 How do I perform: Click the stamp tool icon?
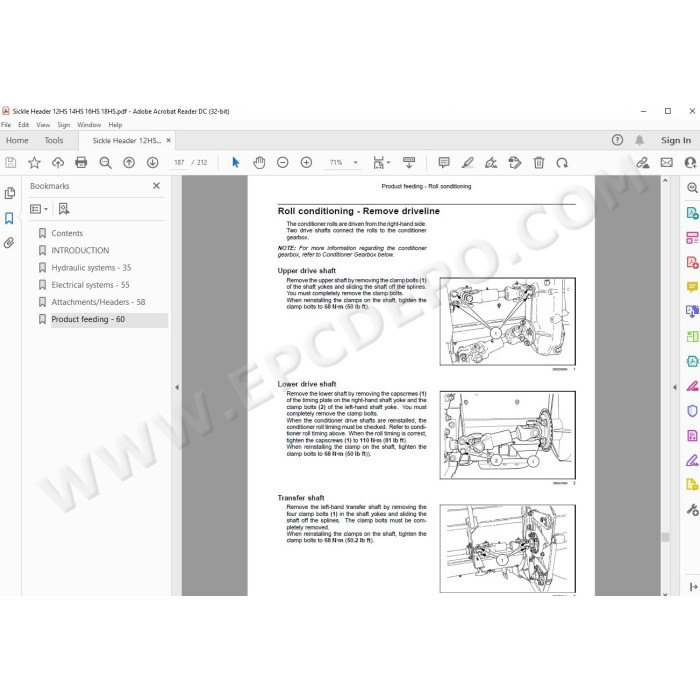[515, 162]
